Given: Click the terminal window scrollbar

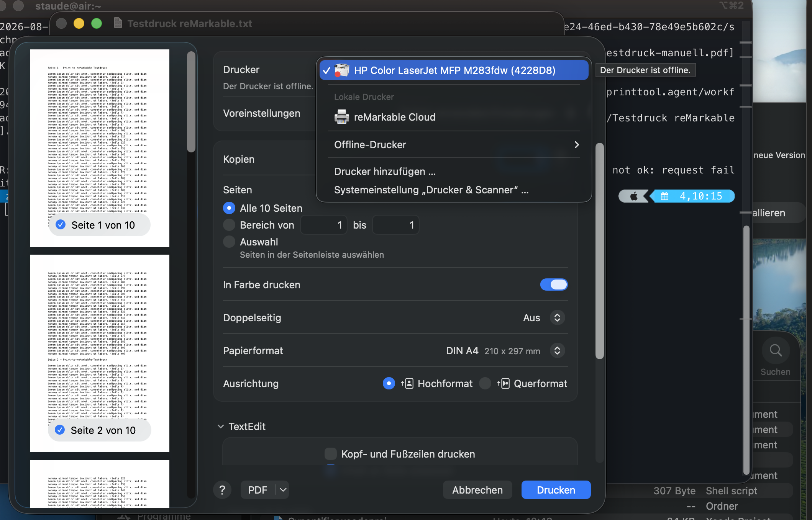Looking at the screenshot, I should [x=746, y=350].
